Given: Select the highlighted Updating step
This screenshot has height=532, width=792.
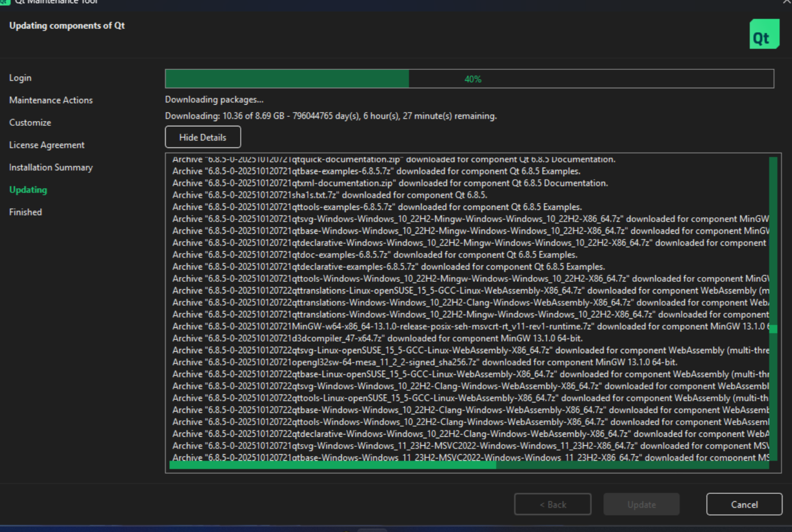Looking at the screenshot, I should pyautogui.click(x=28, y=189).
